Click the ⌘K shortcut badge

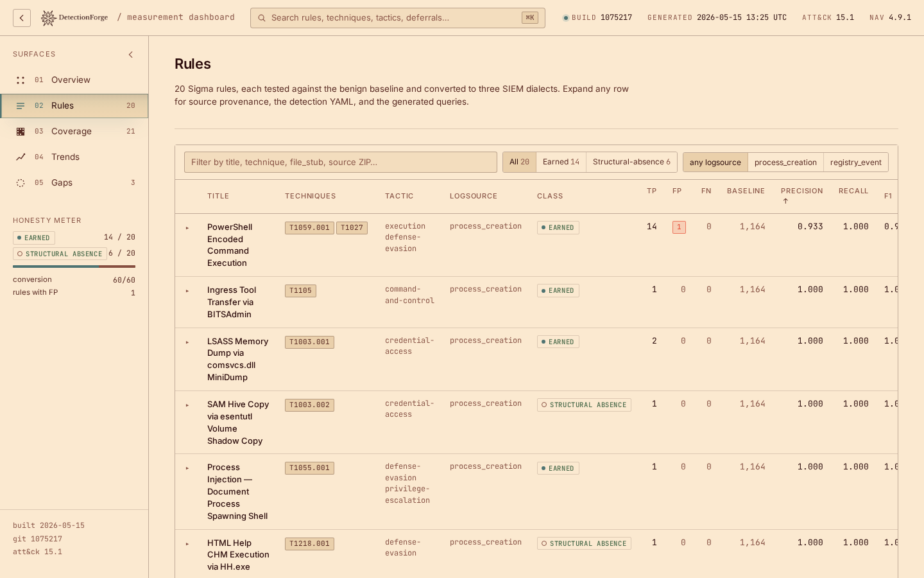tap(530, 18)
